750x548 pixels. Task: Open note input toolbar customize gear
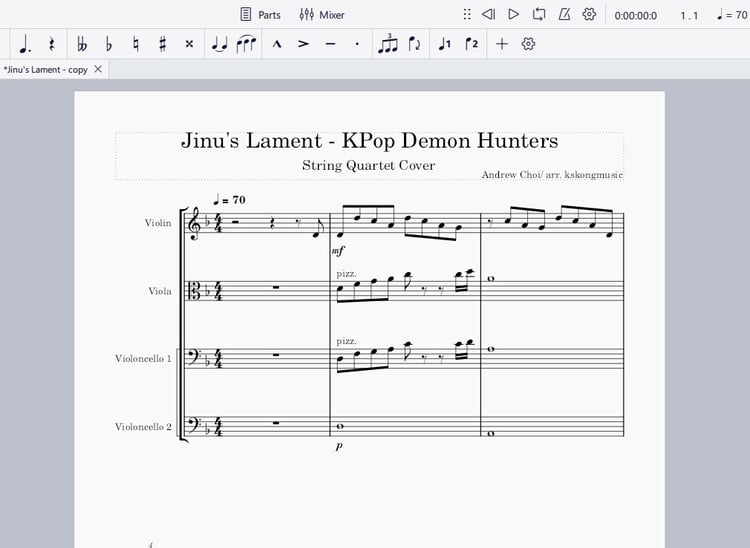(x=529, y=44)
